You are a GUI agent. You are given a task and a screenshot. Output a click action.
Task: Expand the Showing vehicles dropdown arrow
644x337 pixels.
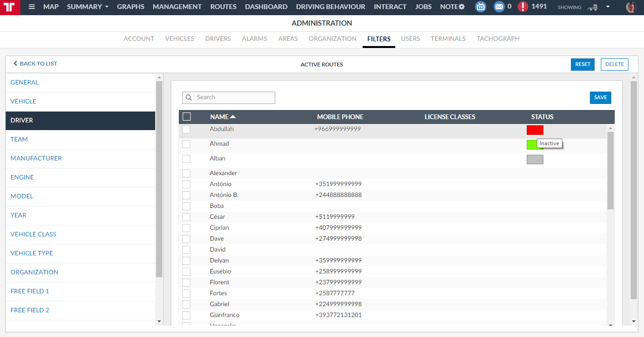click(x=608, y=7)
